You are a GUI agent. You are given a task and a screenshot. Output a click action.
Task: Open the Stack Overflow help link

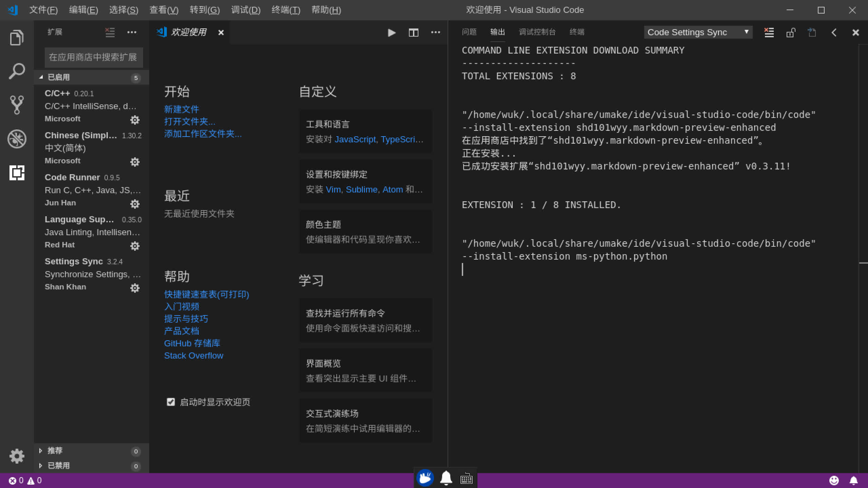(x=194, y=355)
